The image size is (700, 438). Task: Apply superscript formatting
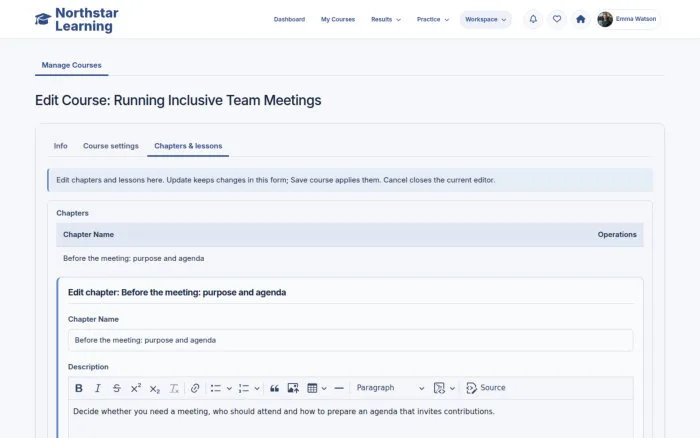[136, 388]
